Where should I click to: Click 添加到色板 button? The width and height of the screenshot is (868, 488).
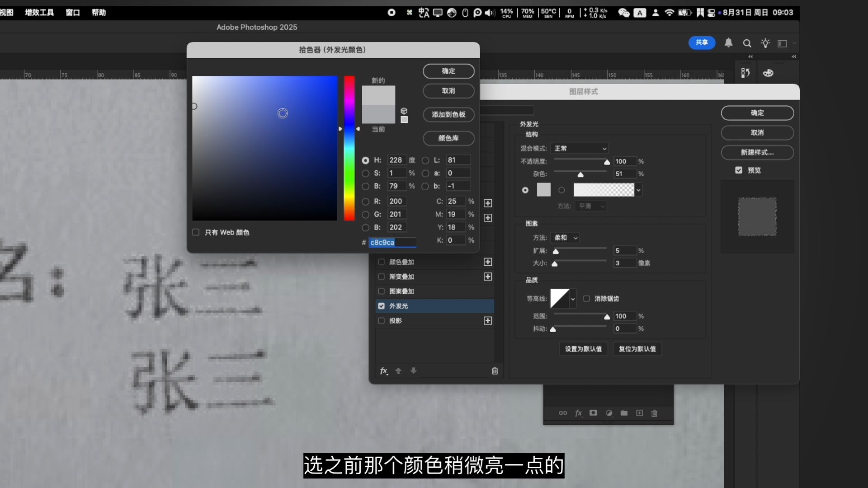pos(448,115)
